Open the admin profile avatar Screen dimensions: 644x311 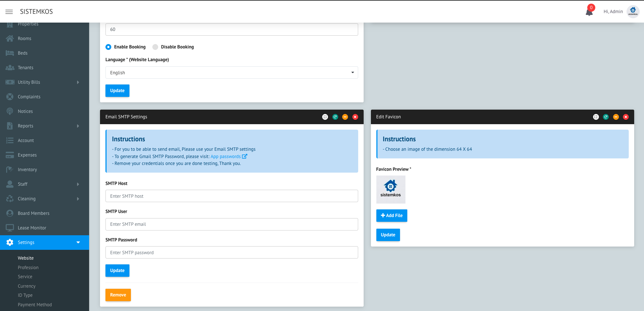[x=633, y=12]
